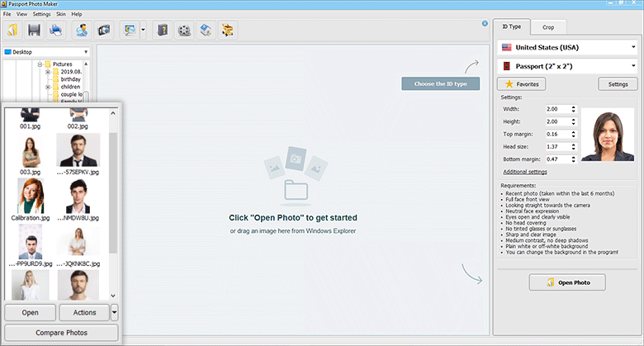Viewport: 644px width, 346px height.
Task: Select the 002.jpg file
Action: [x=78, y=119]
